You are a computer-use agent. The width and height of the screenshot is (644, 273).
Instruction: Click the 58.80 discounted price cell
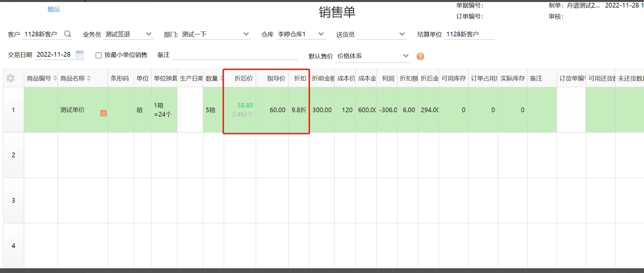245,106
